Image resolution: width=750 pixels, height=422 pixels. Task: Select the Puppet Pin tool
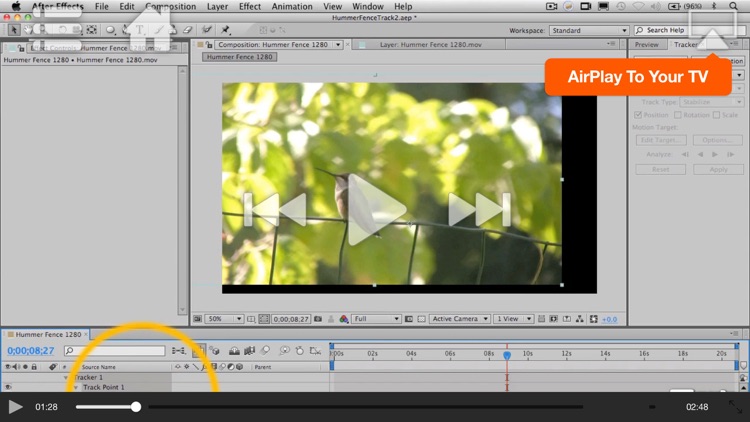point(225,30)
